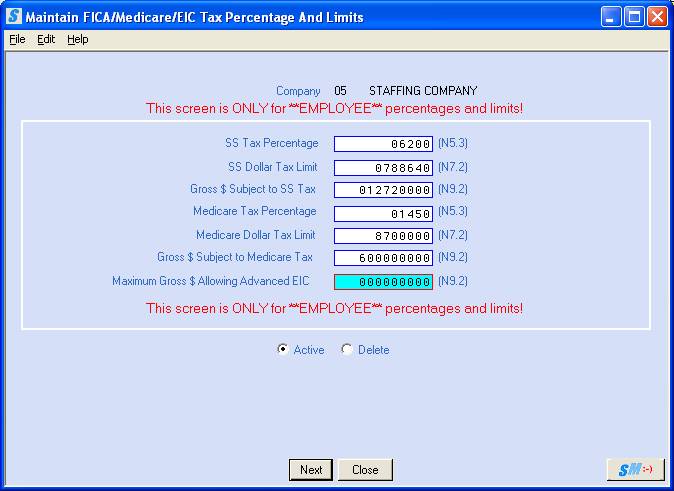This screenshot has height=491, width=674.
Task: Open the File menu
Action: point(17,39)
